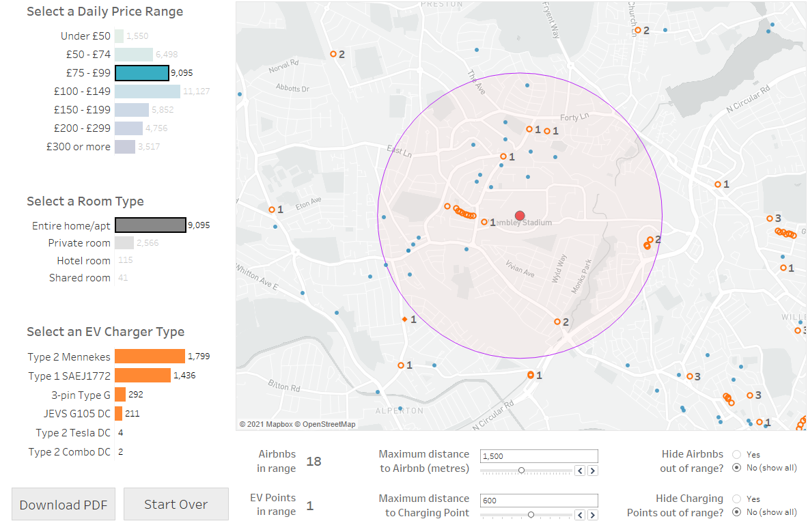Click the Download PDF button
Image resolution: width=808 pixels, height=532 pixels.
[x=64, y=505]
